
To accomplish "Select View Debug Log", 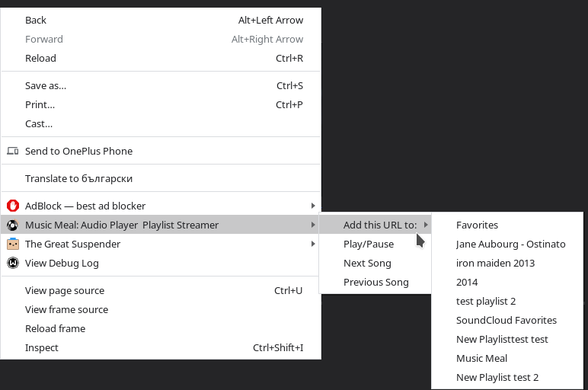I will tap(161, 263).
